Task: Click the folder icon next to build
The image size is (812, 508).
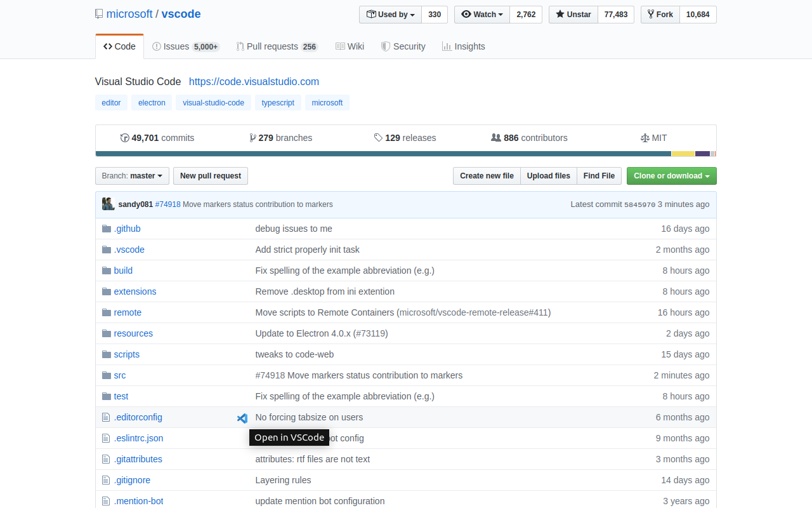Action: 107,271
